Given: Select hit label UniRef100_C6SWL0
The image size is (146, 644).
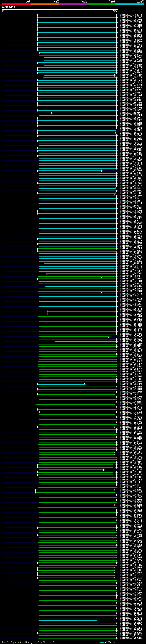Looking at the screenshot, I should (131, 50).
